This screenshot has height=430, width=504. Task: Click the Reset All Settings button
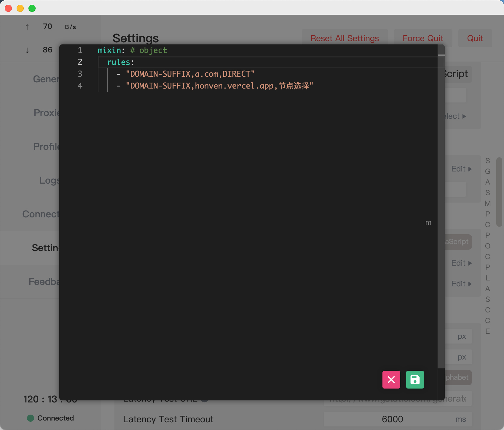pos(344,38)
